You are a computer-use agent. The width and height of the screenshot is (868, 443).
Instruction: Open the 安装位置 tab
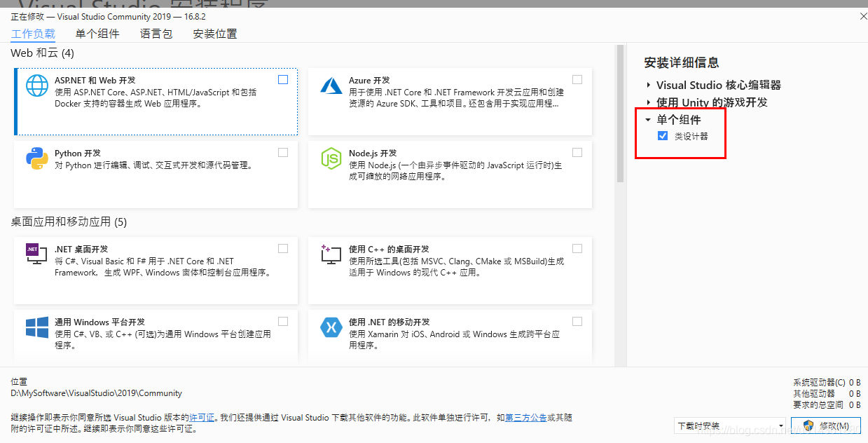click(215, 34)
